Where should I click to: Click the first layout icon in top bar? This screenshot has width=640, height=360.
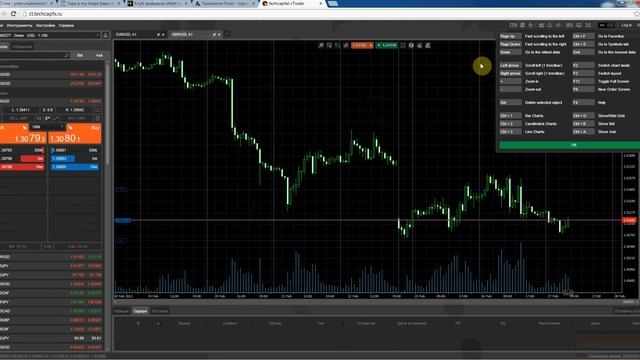coord(513,25)
